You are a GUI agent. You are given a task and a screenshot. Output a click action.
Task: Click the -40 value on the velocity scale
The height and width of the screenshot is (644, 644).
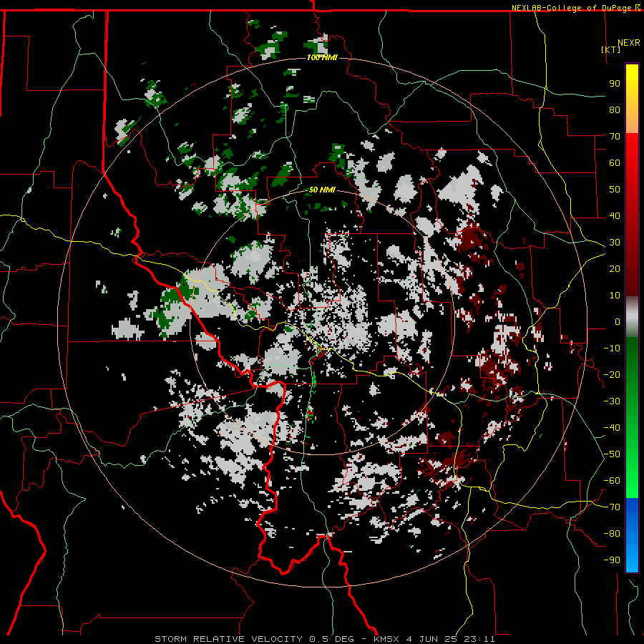612,428
